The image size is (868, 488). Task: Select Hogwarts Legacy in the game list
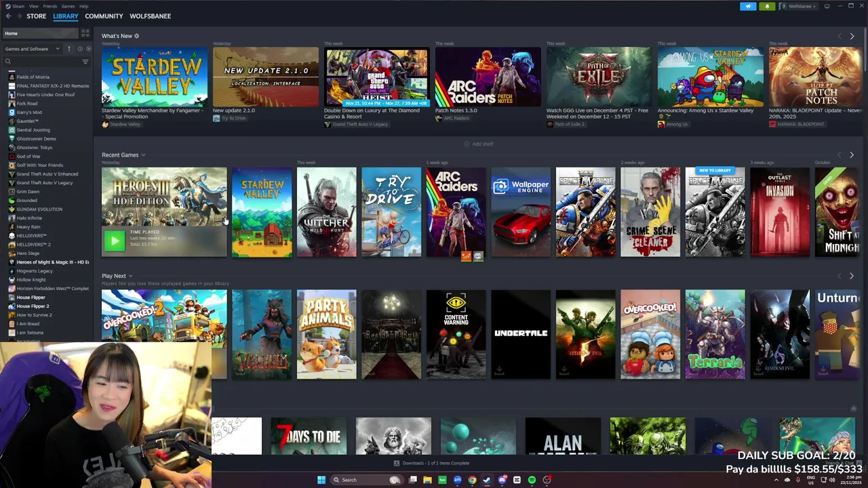(x=35, y=270)
